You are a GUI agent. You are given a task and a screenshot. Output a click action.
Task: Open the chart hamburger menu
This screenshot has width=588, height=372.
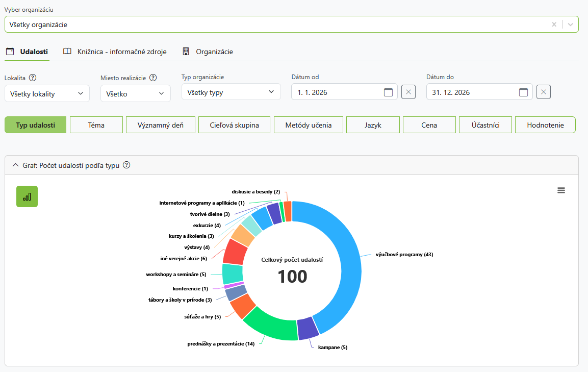[561, 190]
